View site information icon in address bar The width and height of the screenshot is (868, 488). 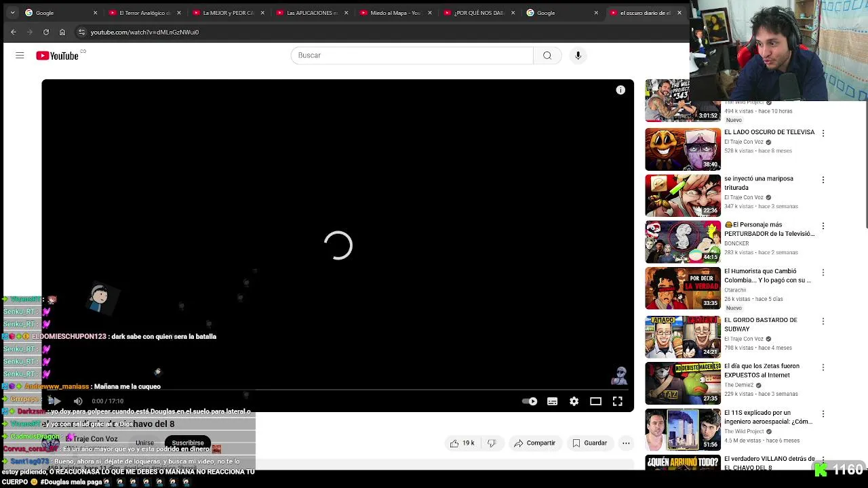click(81, 32)
